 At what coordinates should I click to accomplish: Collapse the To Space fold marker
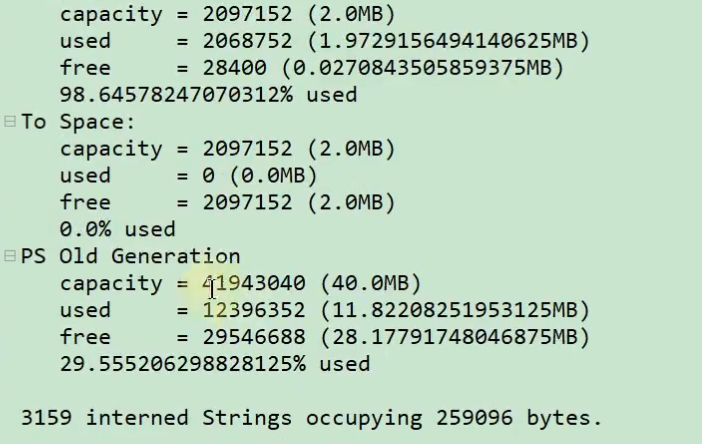[10, 121]
